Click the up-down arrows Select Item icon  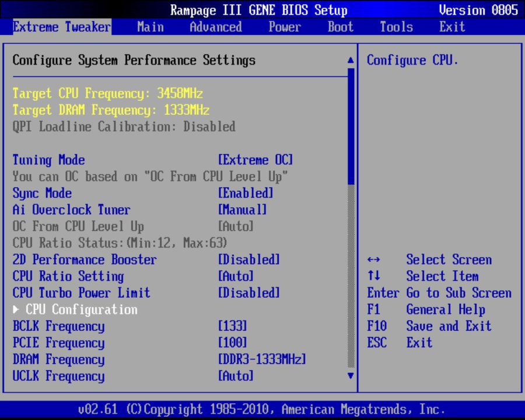(373, 276)
